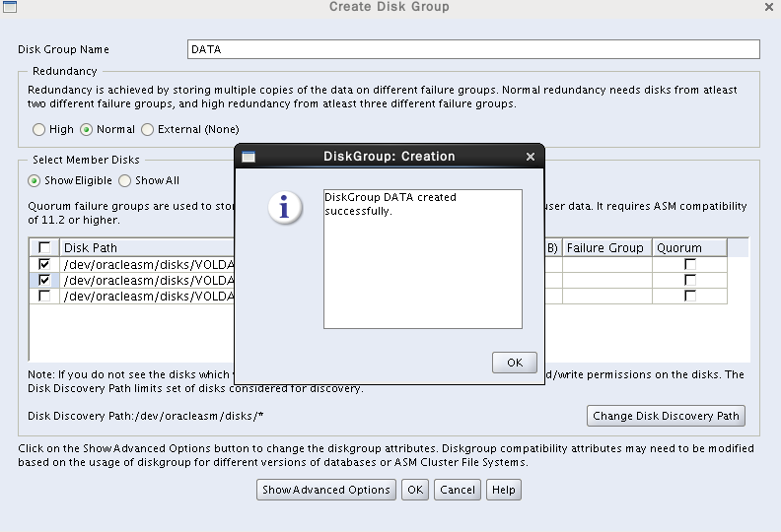
Task: Uncheck the first disk path checkbox
Action: (44, 265)
